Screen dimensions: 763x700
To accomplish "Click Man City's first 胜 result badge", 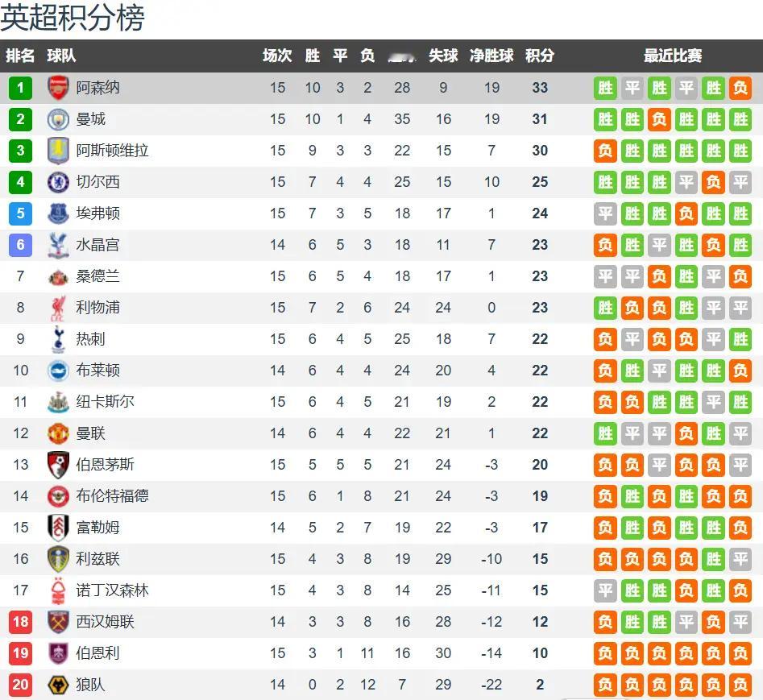I will (x=605, y=119).
